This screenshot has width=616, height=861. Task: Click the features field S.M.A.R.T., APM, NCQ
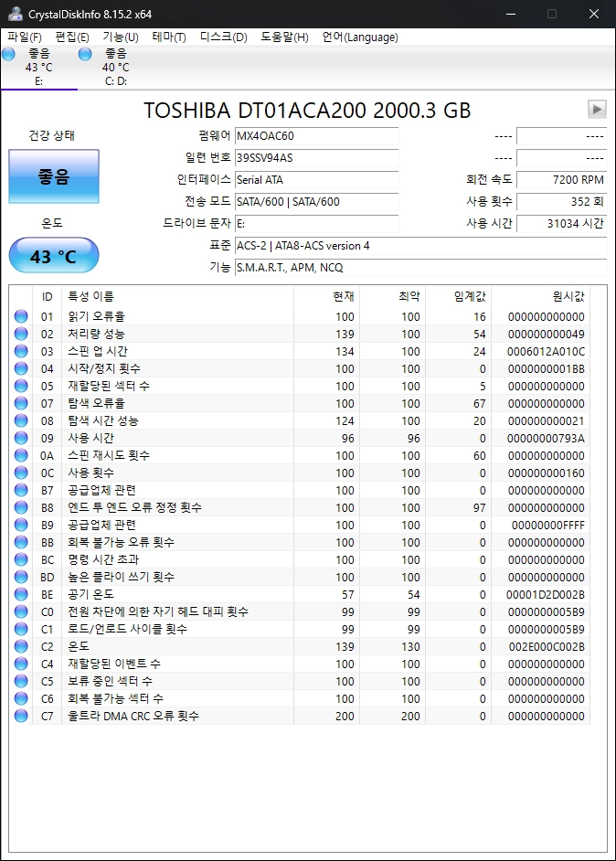click(x=421, y=268)
